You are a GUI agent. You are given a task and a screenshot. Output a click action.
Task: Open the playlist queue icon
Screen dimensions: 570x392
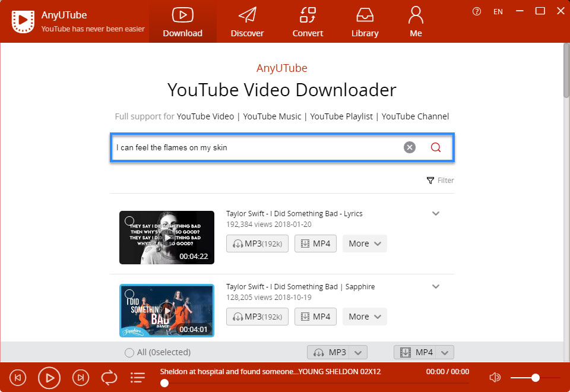(138, 378)
